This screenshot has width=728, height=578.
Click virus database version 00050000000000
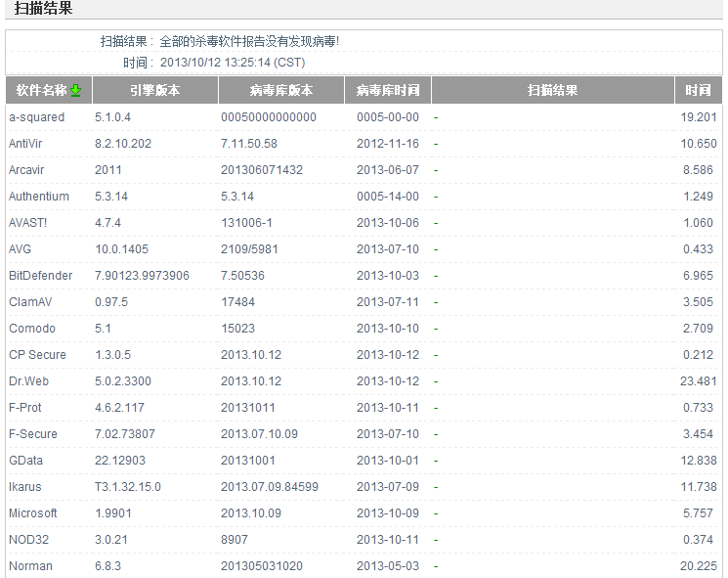pyautogui.click(x=269, y=117)
